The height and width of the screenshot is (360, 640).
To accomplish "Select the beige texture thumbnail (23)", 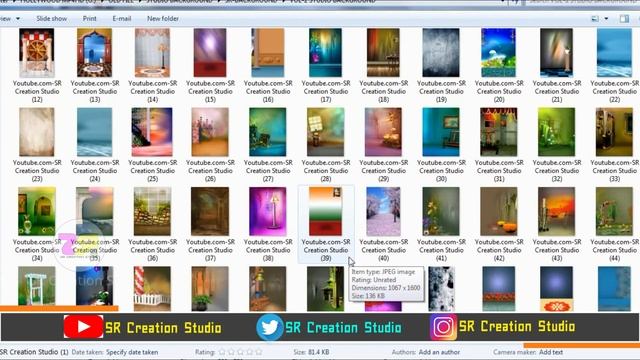I will click(x=37, y=132).
